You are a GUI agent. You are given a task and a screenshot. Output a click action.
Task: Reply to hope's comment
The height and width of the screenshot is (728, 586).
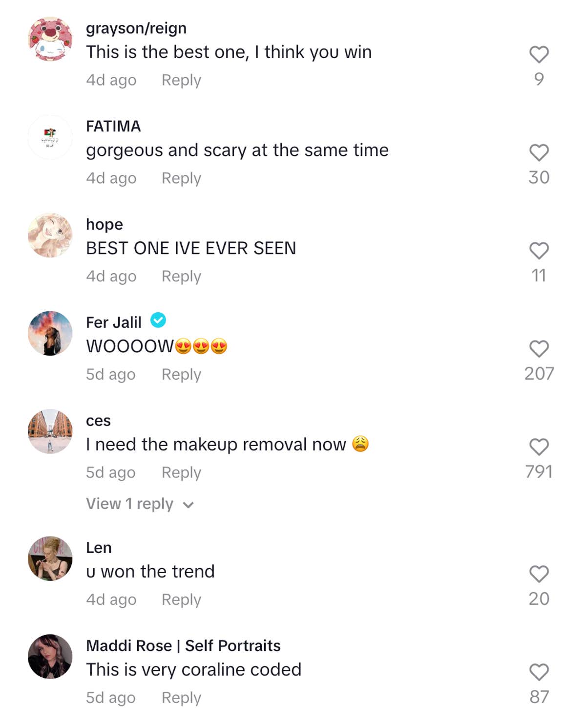coord(181,276)
